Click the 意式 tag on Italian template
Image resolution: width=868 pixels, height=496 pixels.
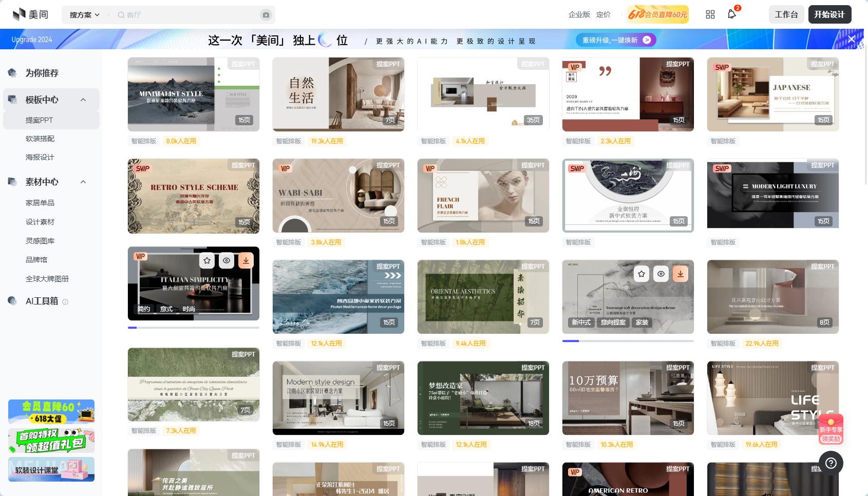tap(166, 309)
